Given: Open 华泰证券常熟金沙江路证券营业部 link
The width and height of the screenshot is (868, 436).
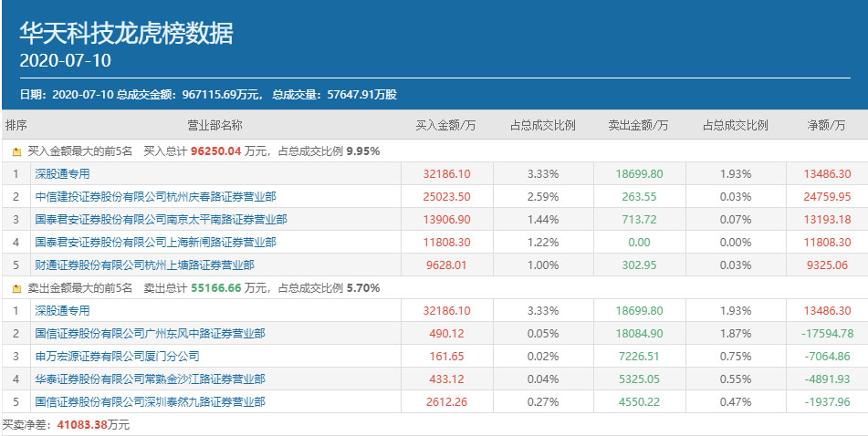Looking at the screenshot, I should pos(150,379).
